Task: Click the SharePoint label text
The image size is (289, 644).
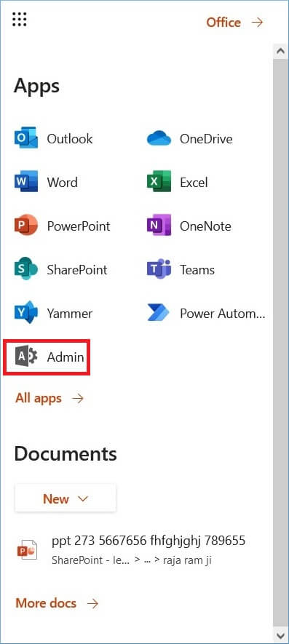Action: coord(77,270)
